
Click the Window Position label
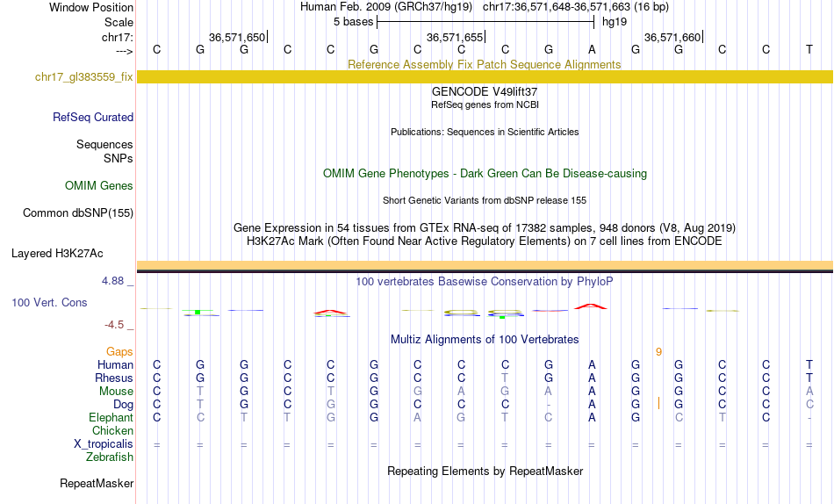[91, 7]
